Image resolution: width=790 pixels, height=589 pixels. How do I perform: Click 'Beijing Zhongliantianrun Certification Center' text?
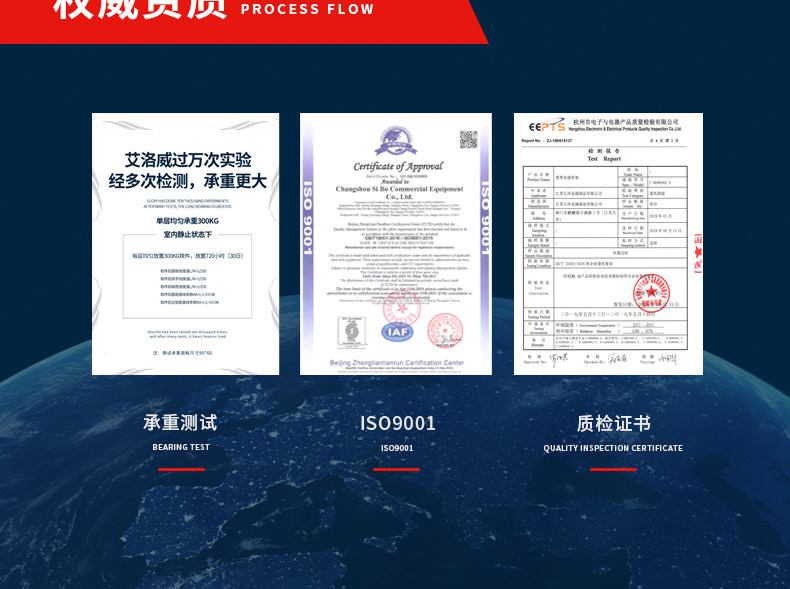(x=397, y=363)
